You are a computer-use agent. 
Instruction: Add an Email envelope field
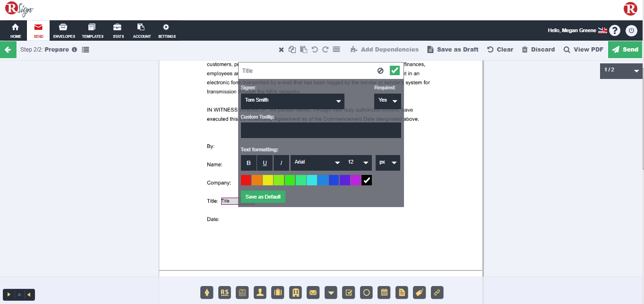tap(313, 293)
